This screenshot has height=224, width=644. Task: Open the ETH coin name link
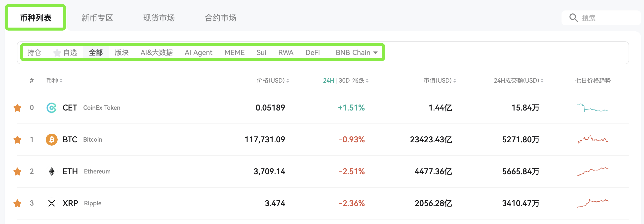click(70, 171)
